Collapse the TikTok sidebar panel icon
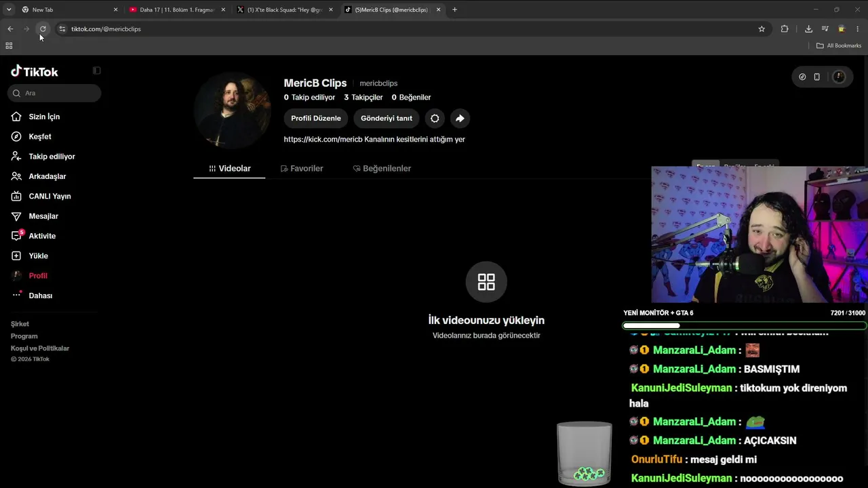The image size is (868, 488). click(97, 70)
